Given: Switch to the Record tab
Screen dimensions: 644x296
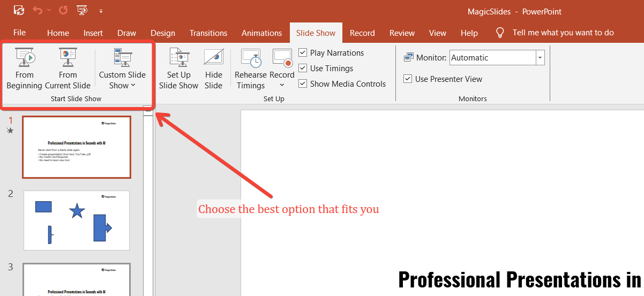Looking at the screenshot, I should click(x=362, y=33).
